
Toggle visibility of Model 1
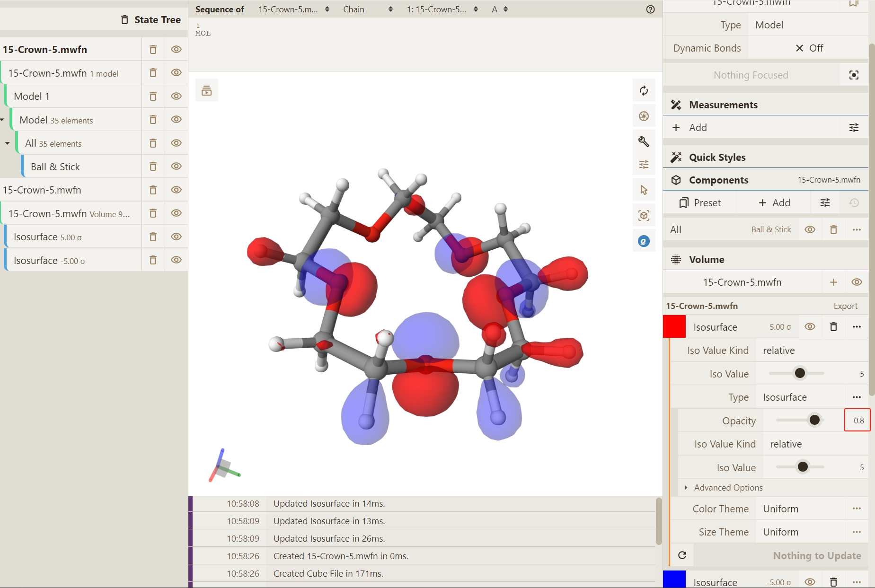pos(176,97)
